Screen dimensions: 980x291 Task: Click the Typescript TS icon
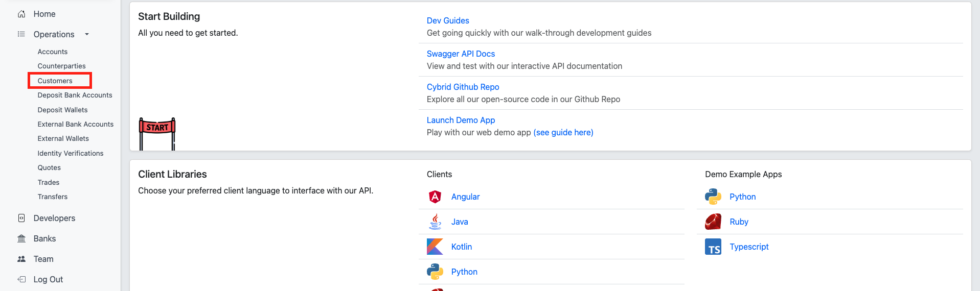[713, 247]
